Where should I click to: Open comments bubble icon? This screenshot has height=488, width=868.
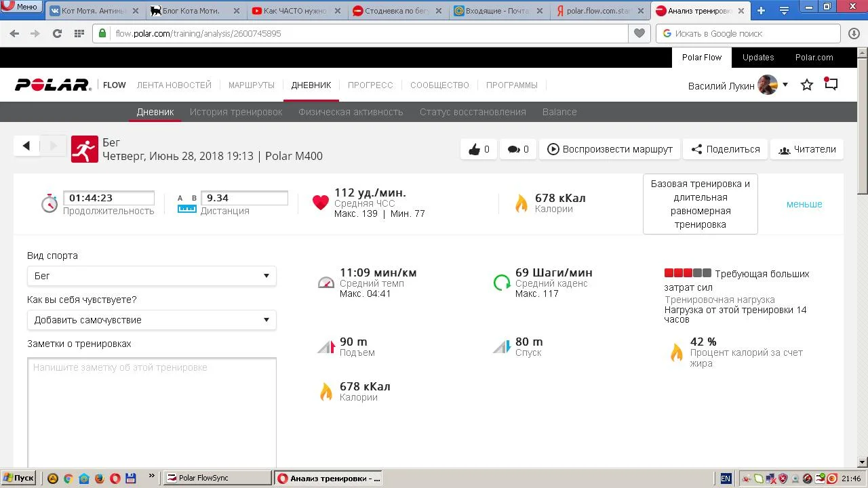coord(517,149)
